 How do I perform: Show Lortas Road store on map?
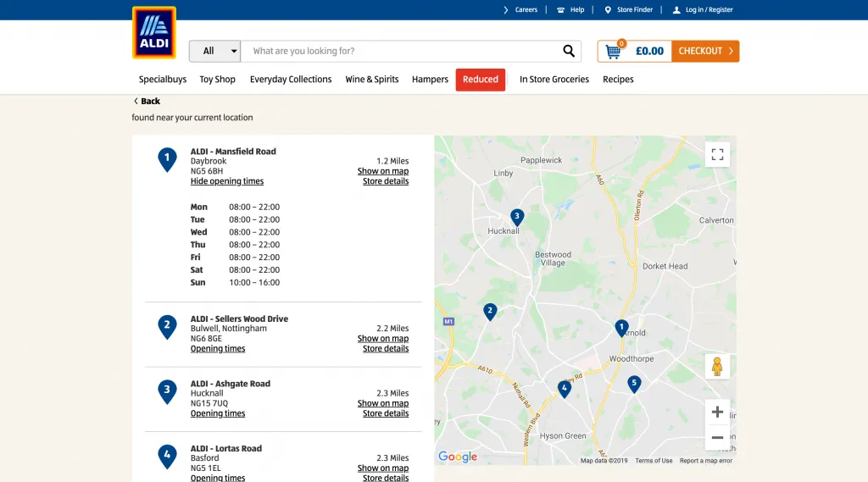tap(383, 468)
